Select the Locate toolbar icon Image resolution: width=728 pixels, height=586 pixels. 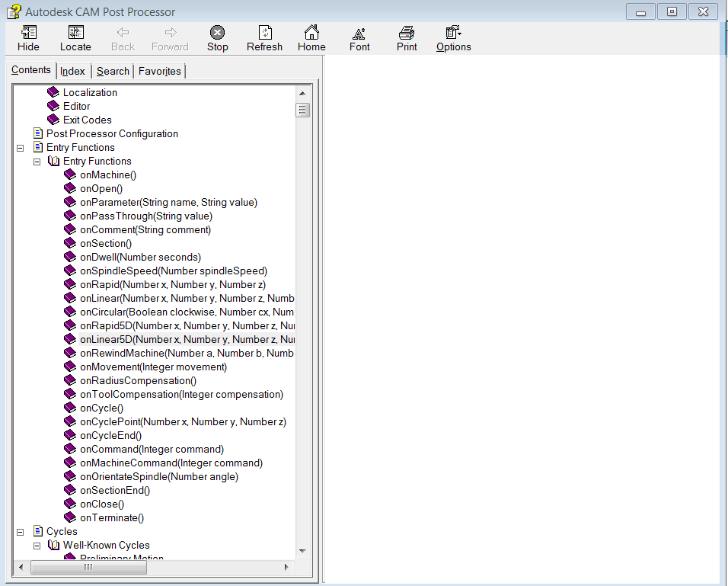tap(75, 37)
